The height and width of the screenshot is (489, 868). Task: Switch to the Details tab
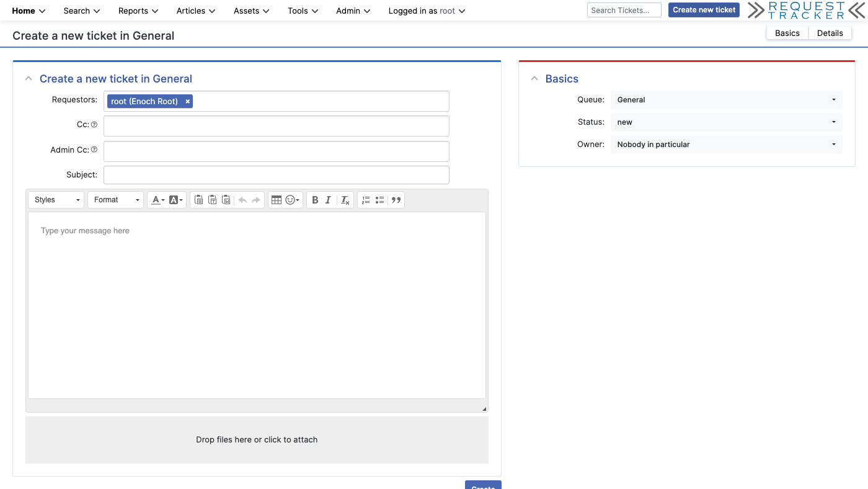pos(830,34)
